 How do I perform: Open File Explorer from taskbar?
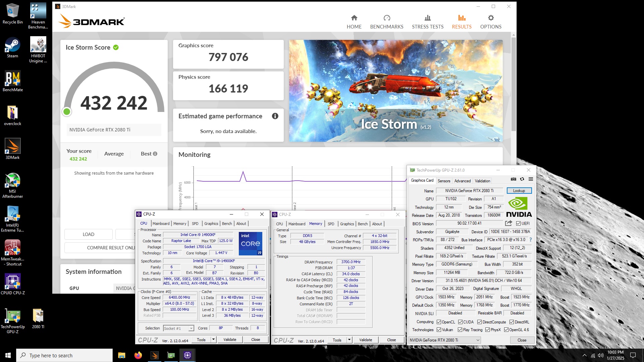pos(121,355)
